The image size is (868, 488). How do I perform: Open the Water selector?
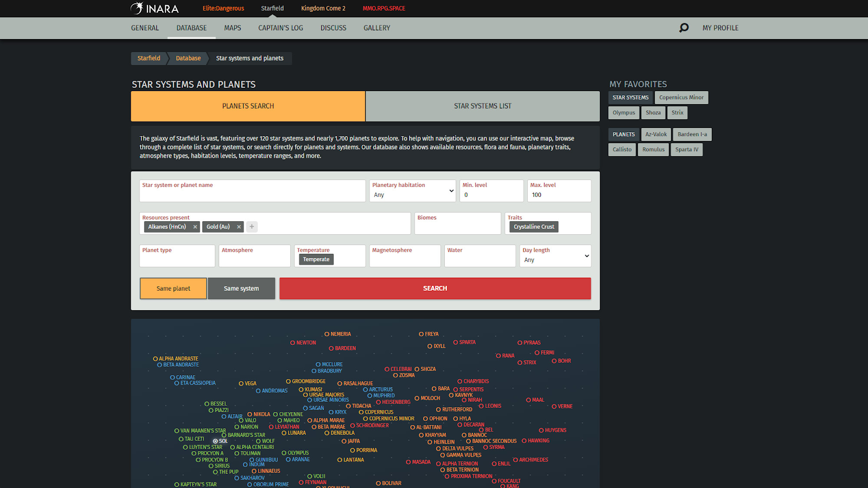[x=480, y=256]
